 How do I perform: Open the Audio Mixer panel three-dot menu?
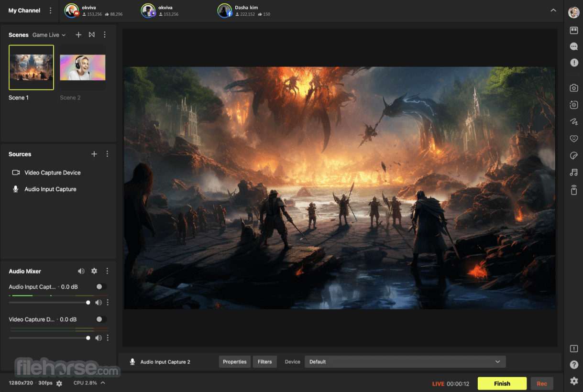pyautogui.click(x=107, y=271)
